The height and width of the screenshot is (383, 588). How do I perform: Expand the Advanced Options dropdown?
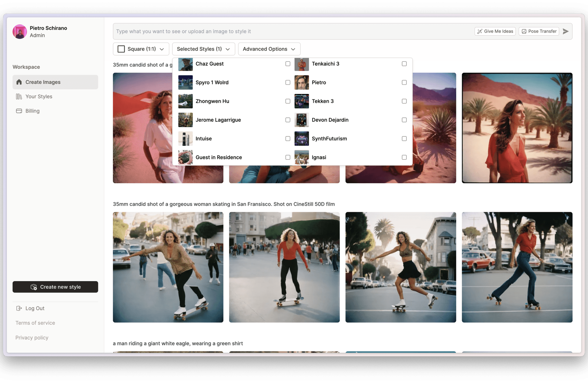(x=269, y=49)
